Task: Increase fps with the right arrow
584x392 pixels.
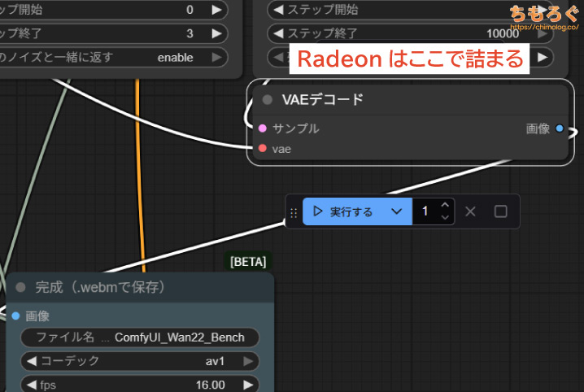Action: [x=248, y=385]
